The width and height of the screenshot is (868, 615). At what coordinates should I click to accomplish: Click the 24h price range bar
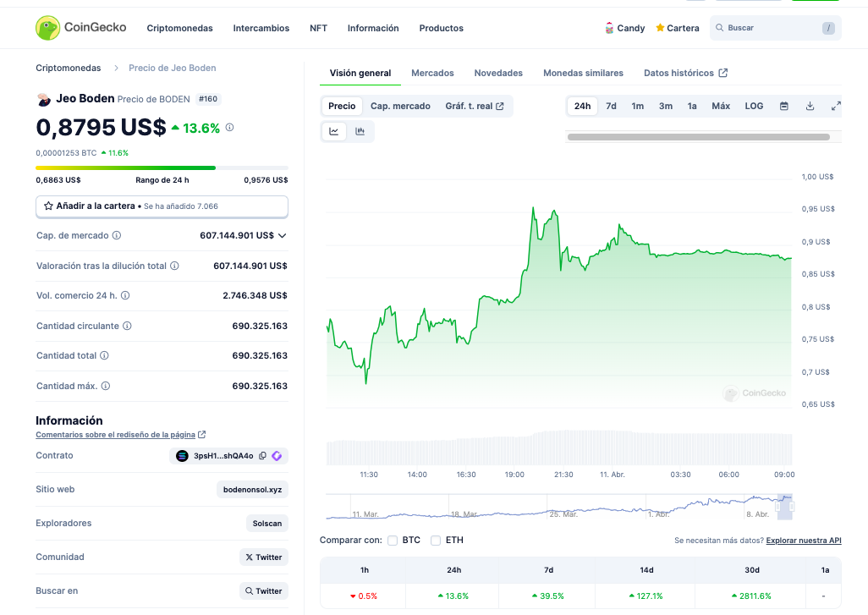(x=162, y=167)
